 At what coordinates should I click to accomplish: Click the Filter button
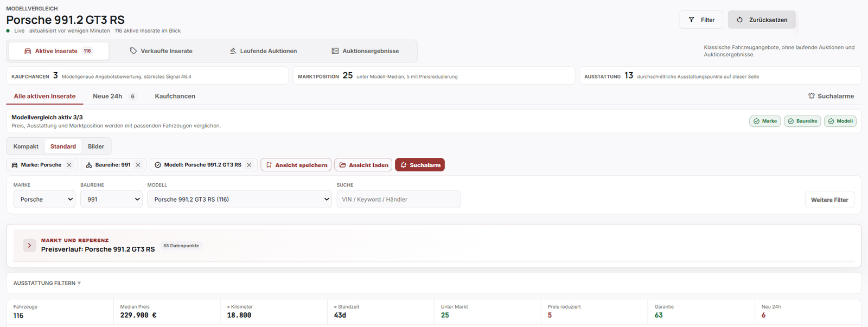point(701,20)
